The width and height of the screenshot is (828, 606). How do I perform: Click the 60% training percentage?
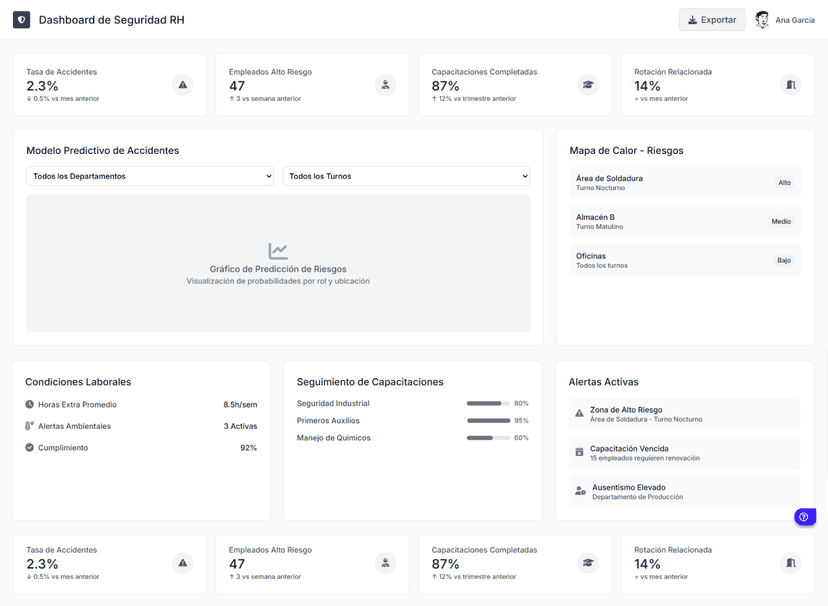tap(521, 438)
